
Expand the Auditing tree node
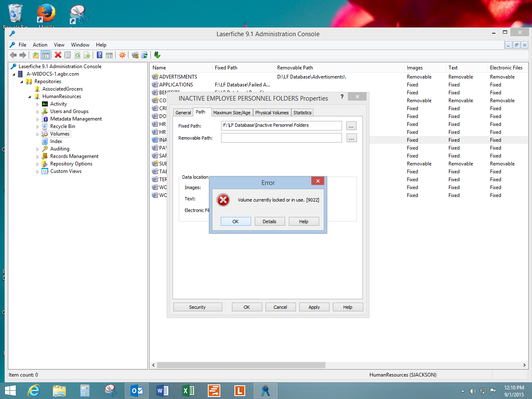pyautogui.click(x=37, y=149)
